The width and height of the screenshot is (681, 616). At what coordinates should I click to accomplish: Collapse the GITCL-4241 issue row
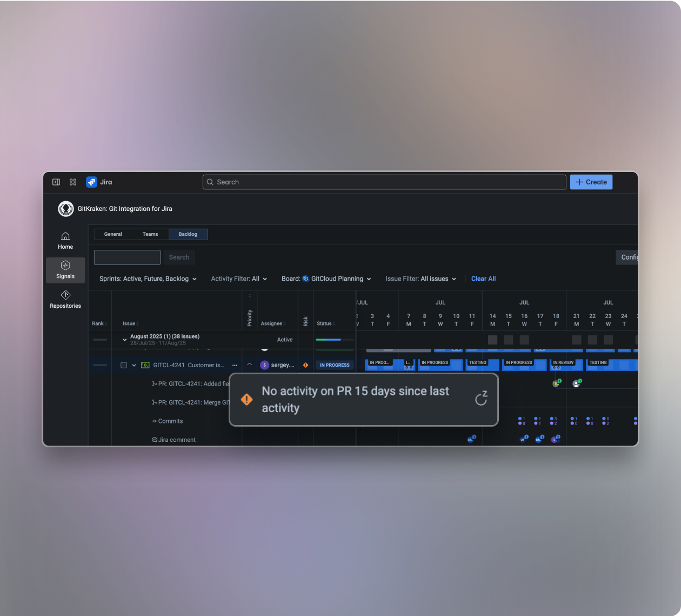coord(134,365)
